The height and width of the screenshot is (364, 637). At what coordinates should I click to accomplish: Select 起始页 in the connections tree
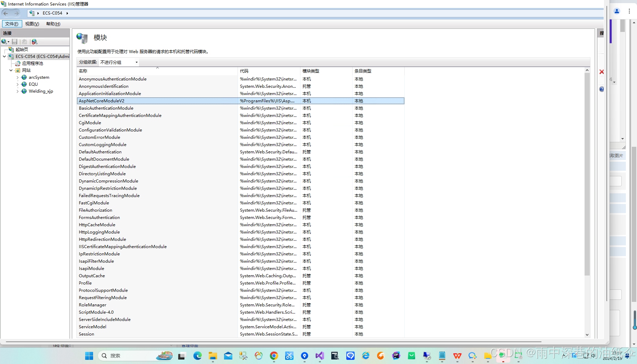[x=22, y=49]
